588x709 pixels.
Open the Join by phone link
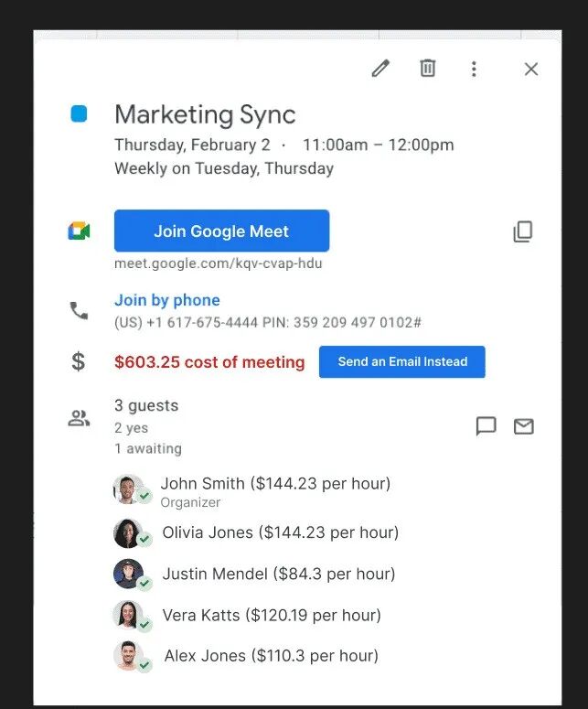167,300
